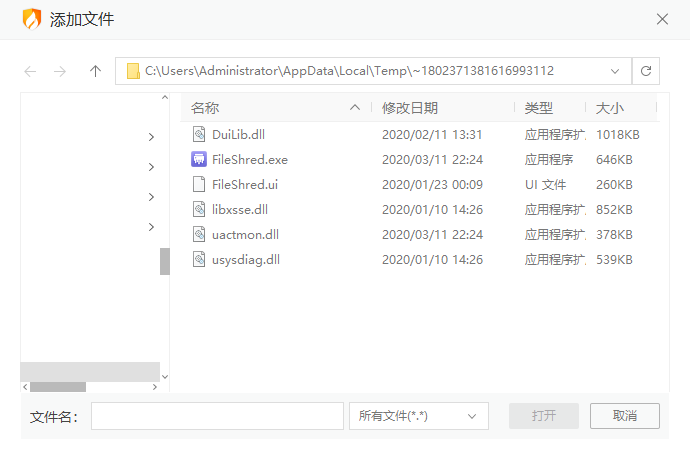Click the FileShred.exe application icon
Image resolution: width=690 pixels, height=460 pixels.
pyautogui.click(x=199, y=159)
